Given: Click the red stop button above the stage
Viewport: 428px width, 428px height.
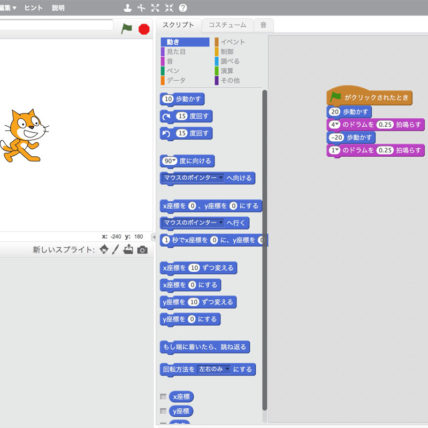Looking at the screenshot, I should (144, 29).
